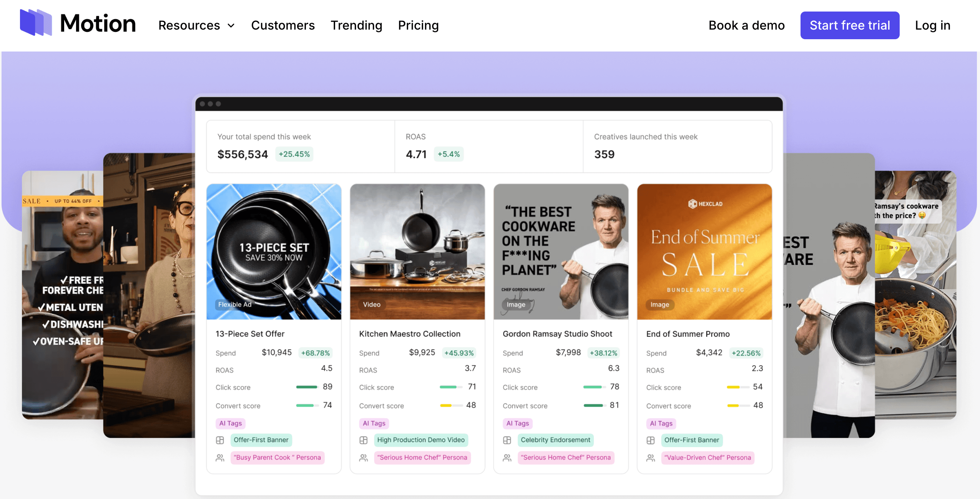
Task: Click the +68.78% spend change badge
Action: 315,353
